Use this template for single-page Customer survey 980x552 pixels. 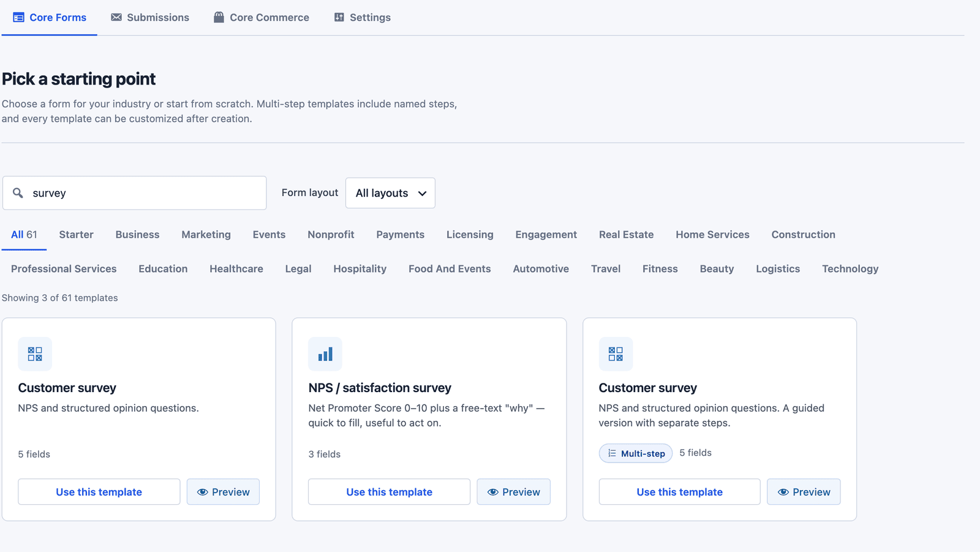[99, 492]
